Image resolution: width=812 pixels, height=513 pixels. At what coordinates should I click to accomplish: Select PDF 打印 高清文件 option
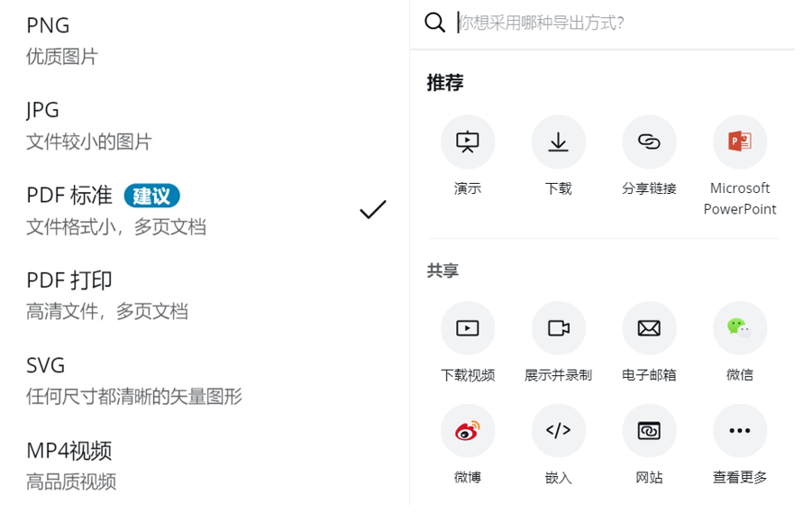pyautogui.click(x=205, y=296)
